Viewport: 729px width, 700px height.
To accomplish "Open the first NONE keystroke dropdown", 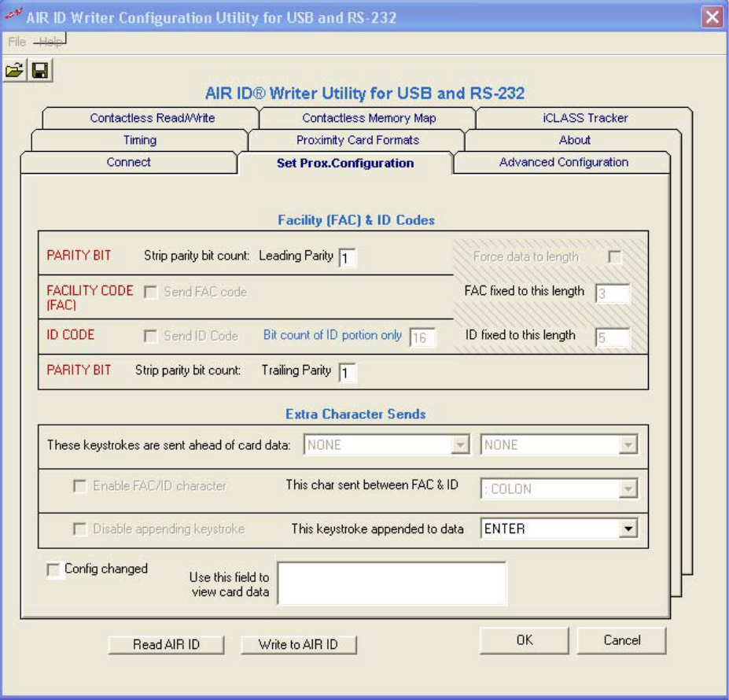I will point(386,444).
